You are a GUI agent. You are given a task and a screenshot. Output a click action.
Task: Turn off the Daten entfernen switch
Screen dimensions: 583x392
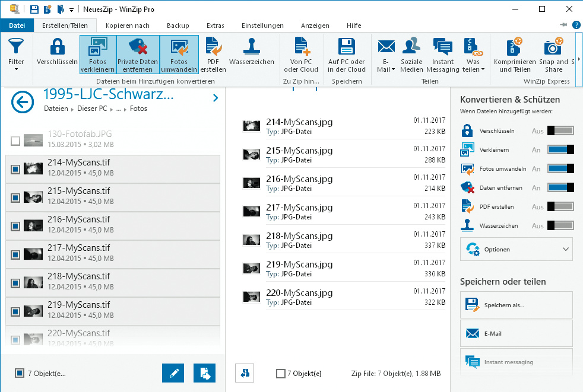click(560, 188)
